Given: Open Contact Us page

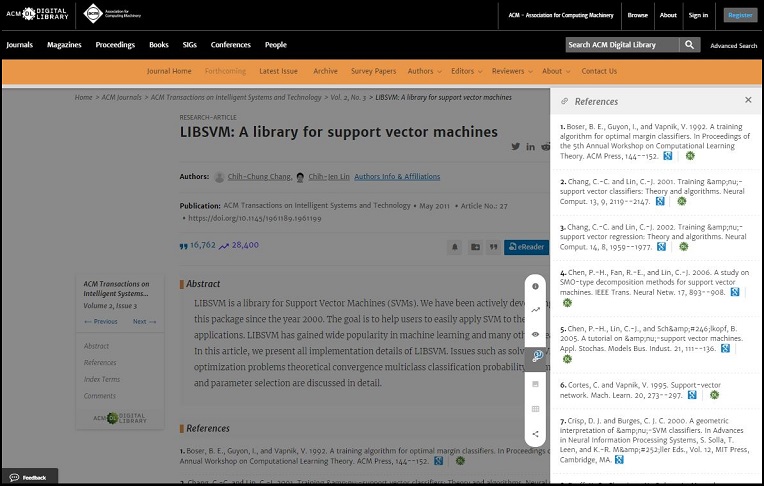Looking at the screenshot, I should [x=599, y=71].
